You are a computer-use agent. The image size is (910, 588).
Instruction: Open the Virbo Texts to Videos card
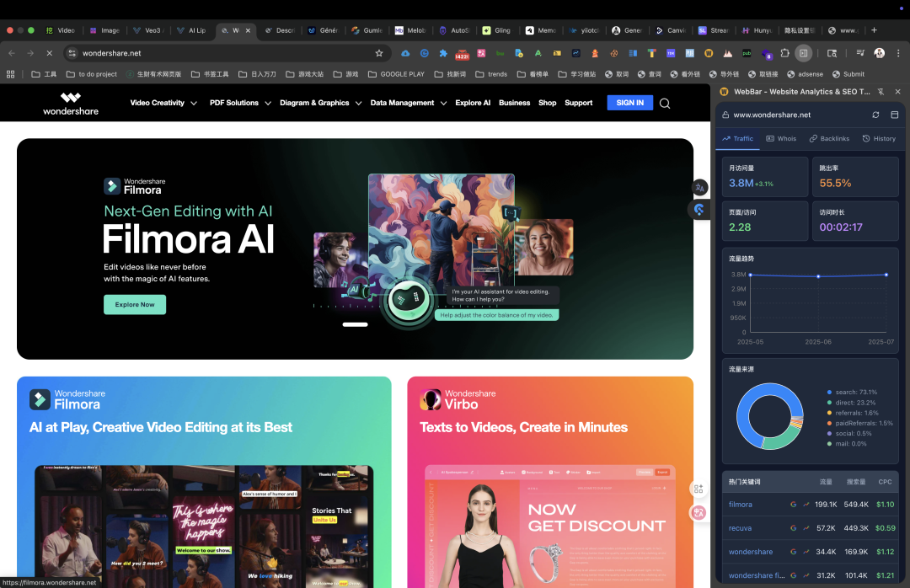pos(550,482)
